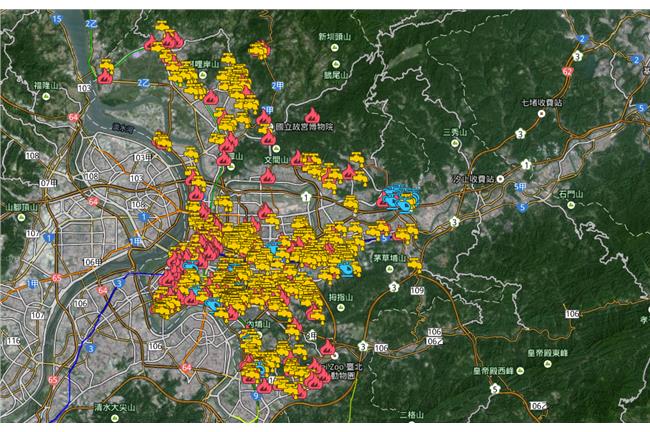Select the 新坝頭山 mountain peak marker
Image resolution: width=650 pixels, height=432 pixels.
(335, 48)
